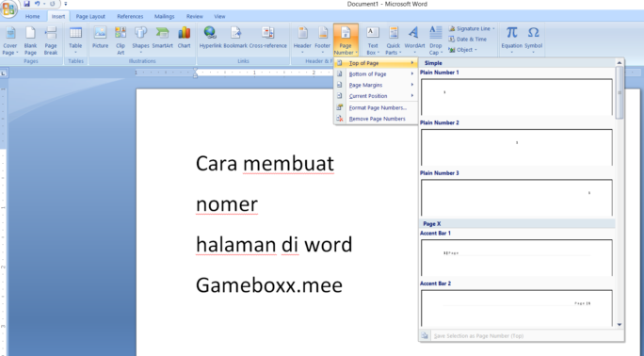Click Save Selection as Page Number (Top)
Screen dimensions: 644x356
pos(478,336)
